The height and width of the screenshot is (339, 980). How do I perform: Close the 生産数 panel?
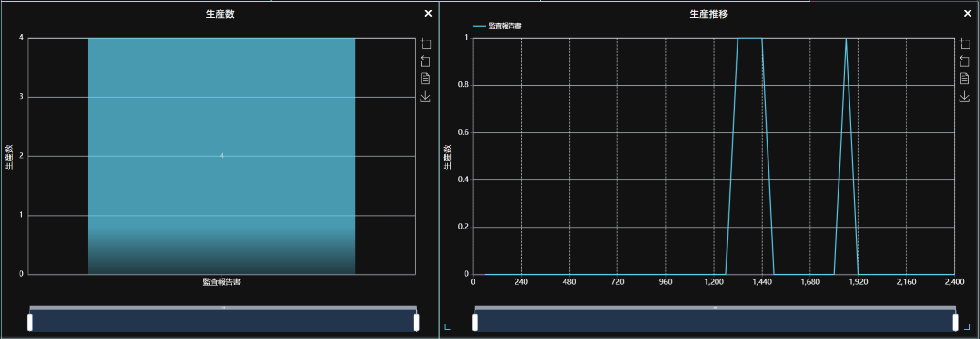tap(428, 14)
